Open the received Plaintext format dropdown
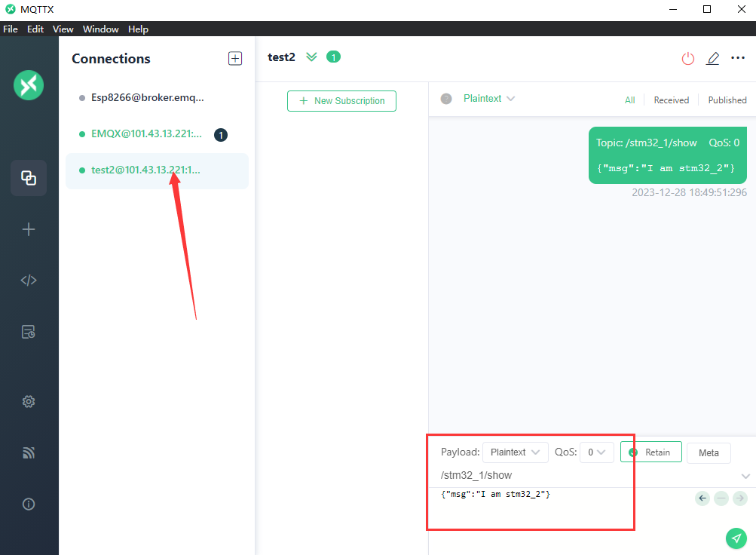Viewport: 756px width, 555px height. coord(489,98)
